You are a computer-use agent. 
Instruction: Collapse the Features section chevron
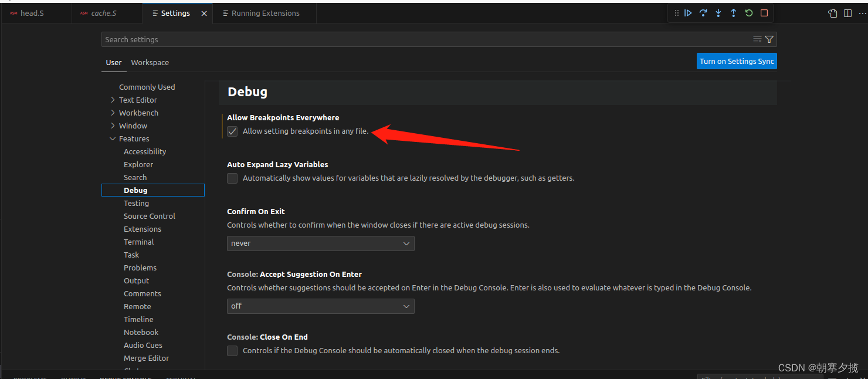point(113,138)
